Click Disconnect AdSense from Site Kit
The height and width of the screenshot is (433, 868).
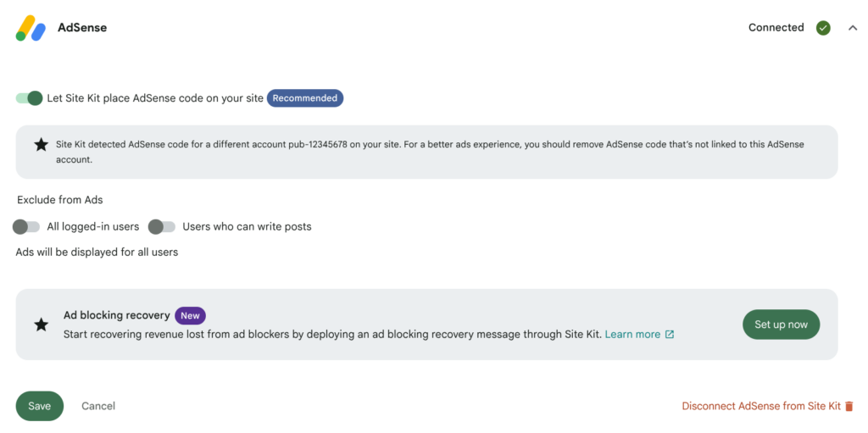point(761,407)
